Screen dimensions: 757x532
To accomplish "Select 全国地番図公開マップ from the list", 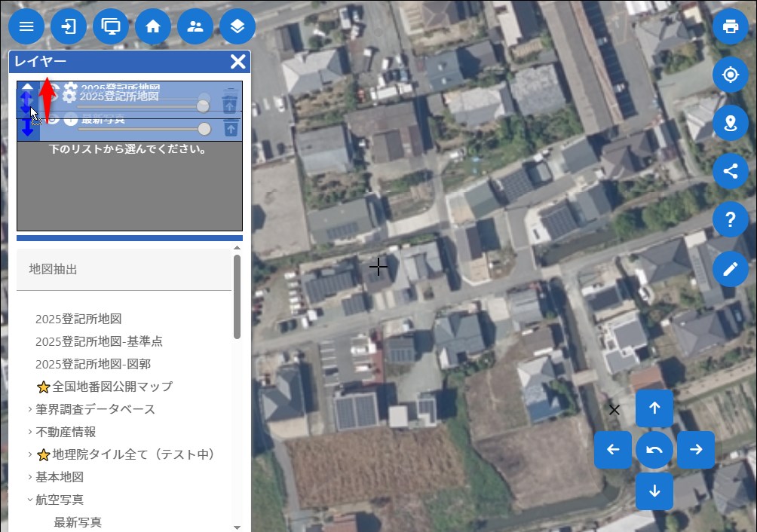I will [112, 387].
